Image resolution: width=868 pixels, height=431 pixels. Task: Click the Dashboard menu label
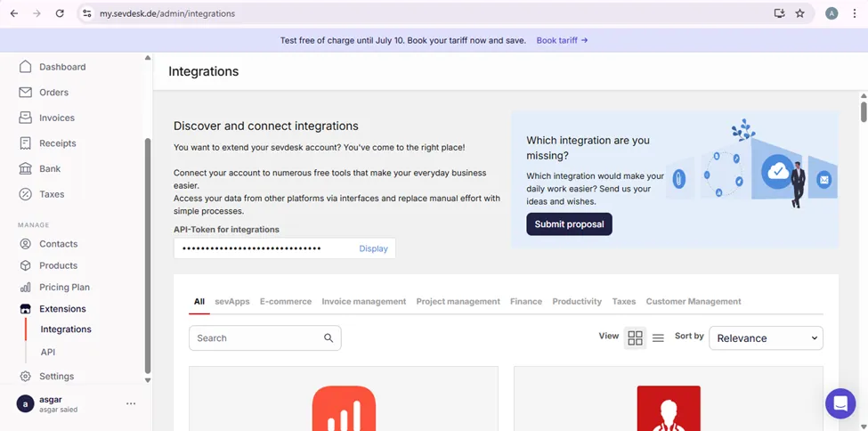(62, 67)
